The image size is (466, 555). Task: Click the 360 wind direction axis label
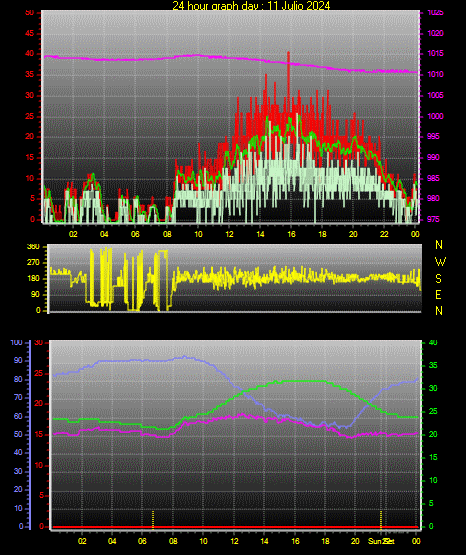click(x=33, y=247)
